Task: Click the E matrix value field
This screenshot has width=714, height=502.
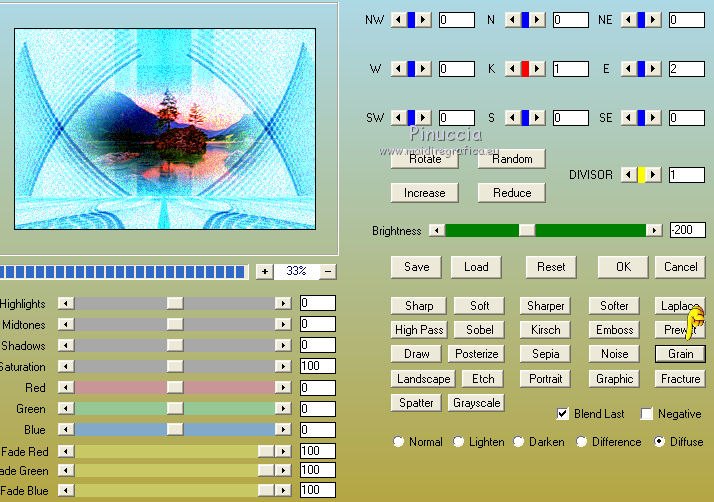Action: click(x=687, y=69)
